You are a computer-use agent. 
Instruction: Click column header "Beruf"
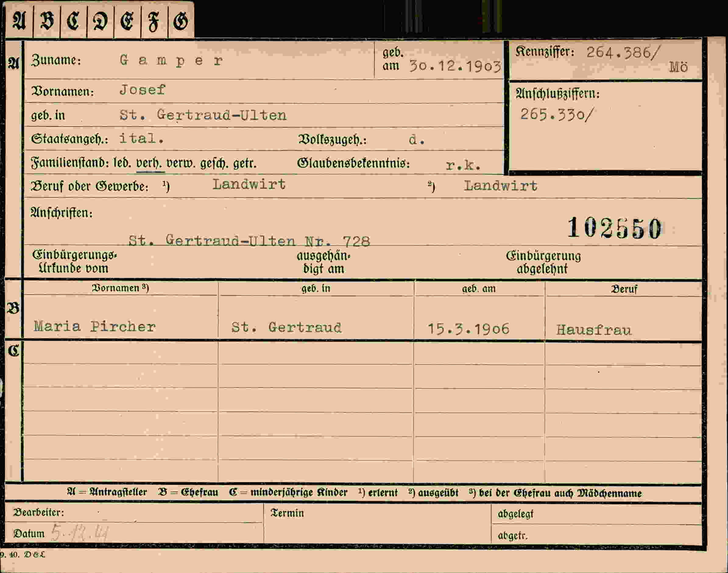click(x=624, y=289)
